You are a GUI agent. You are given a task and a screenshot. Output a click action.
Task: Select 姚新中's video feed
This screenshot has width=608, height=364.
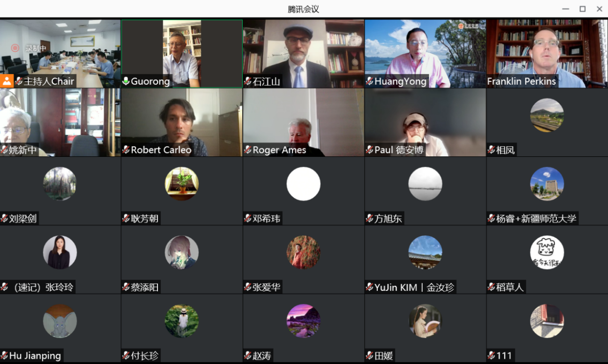pos(60,122)
